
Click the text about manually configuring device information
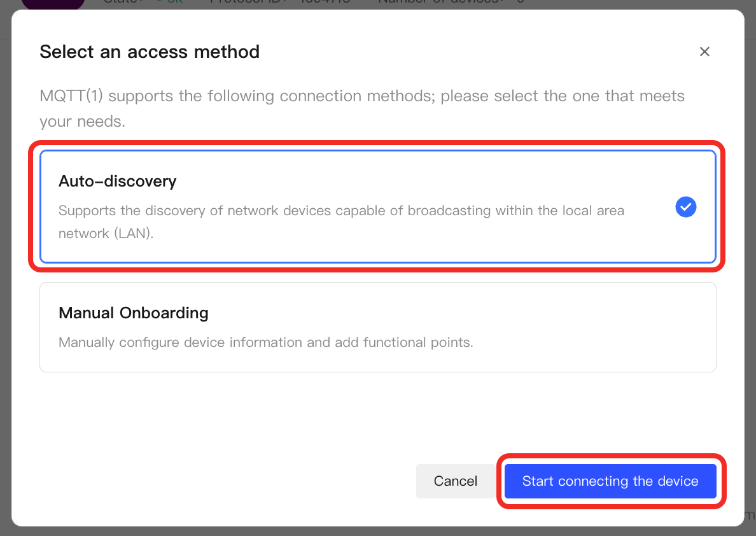pos(265,342)
